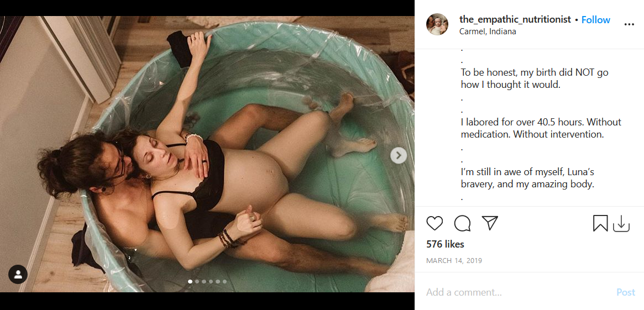The width and height of the screenshot is (644, 310).
Task: Advance to next photo with arrow
Action: (399, 156)
